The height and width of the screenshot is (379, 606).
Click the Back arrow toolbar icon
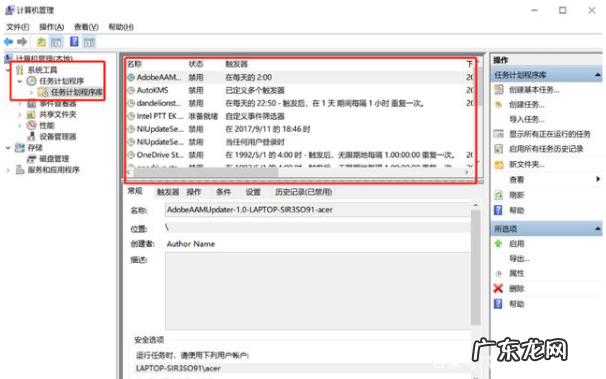pyautogui.click(x=9, y=41)
